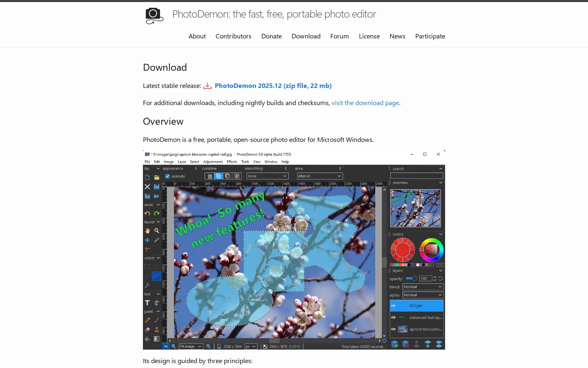
Task: Select the basic text T tool
Action: coord(147,303)
